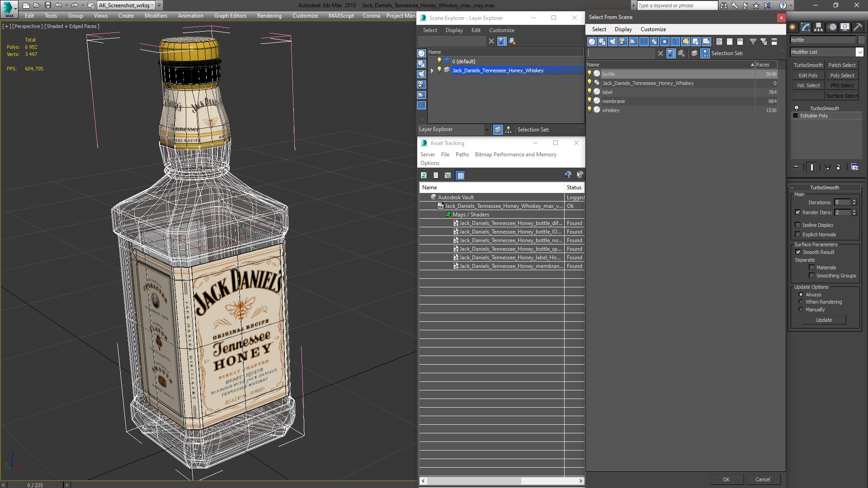Screen dimensions: 868x488
Task: Enable Isoline Display checkbox
Action: coord(797,225)
